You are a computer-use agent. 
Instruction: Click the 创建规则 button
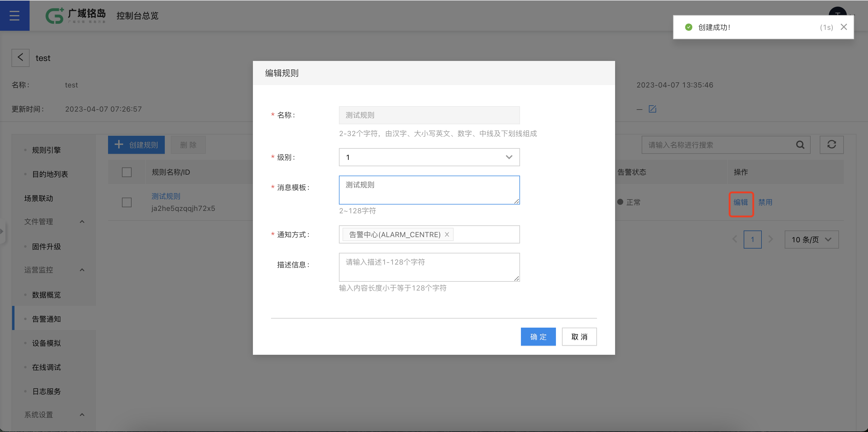click(x=136, y=145)
